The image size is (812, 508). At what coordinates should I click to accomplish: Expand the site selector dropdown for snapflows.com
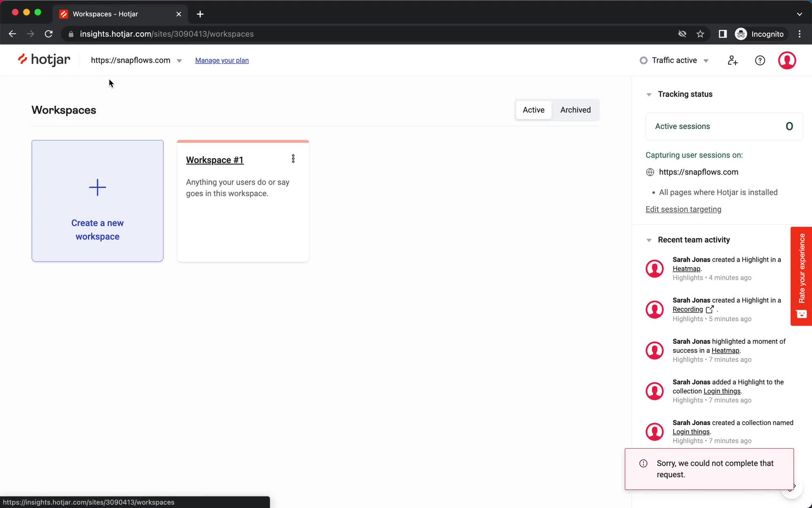tap(179, 60)
